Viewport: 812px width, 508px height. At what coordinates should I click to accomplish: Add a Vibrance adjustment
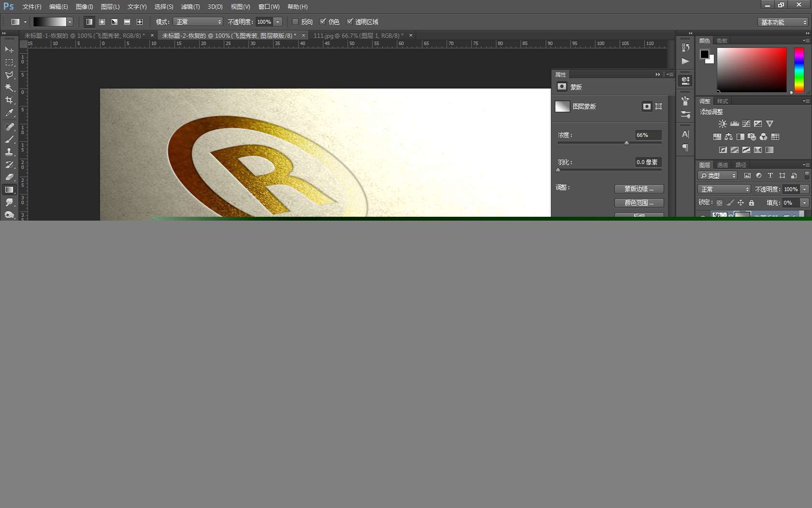[770, 124]
